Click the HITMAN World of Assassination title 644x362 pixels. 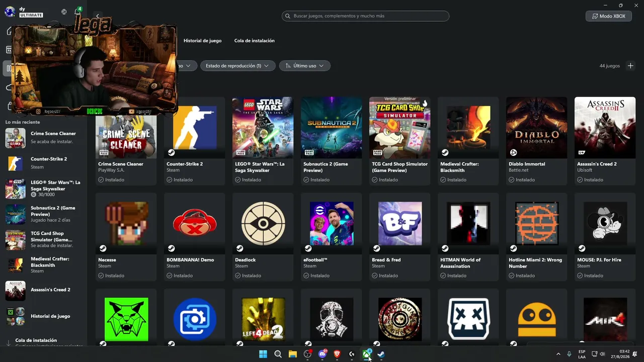click(460, 263)
